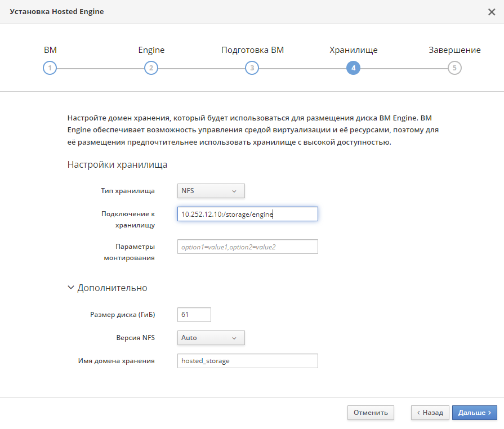The width and height of the screenshot is (504, 429).
Task: Click step 1 circle for ВМ
Action: 50,68
